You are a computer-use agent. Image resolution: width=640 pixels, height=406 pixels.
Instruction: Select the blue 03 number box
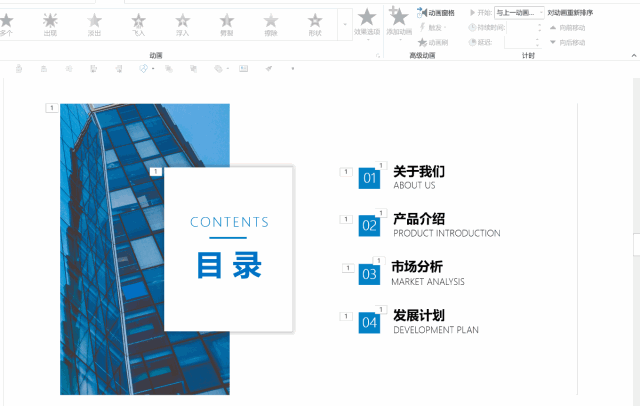[369, 274]
